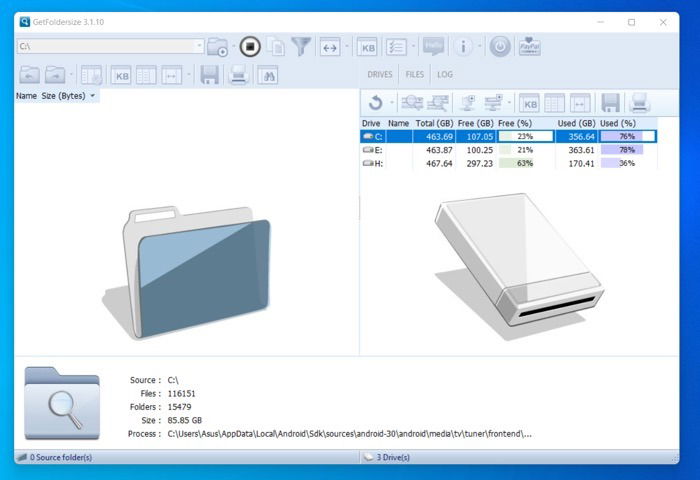The image size is (700, 480).
Task: Switch to the LOG tab
Action: click(x=445, y=75)
